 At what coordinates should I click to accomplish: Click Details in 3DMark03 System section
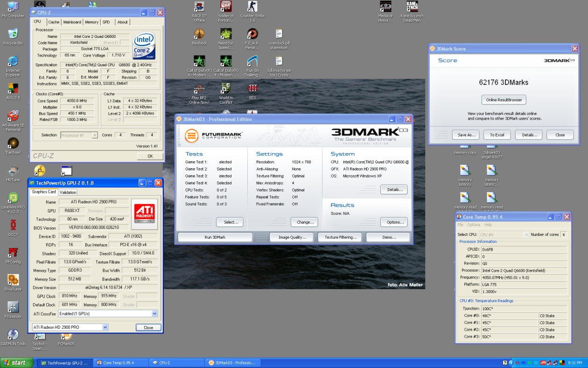click(x=394, y=190)
